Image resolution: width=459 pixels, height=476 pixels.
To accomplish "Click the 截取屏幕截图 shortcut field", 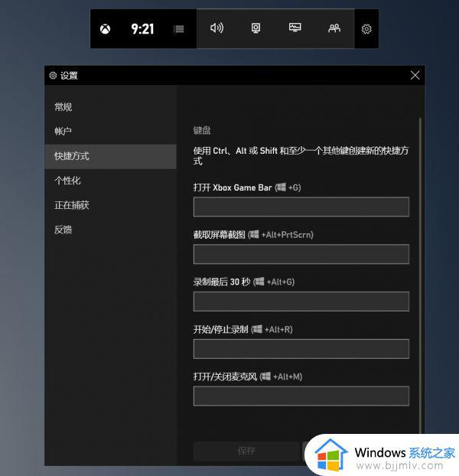I will [x=301, y=254].
